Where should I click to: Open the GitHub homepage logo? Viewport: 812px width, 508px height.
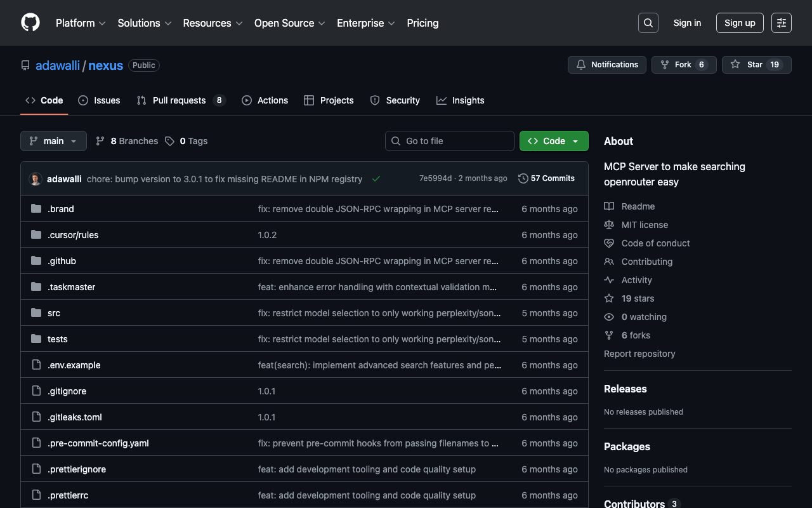click(x=30, y=23)
